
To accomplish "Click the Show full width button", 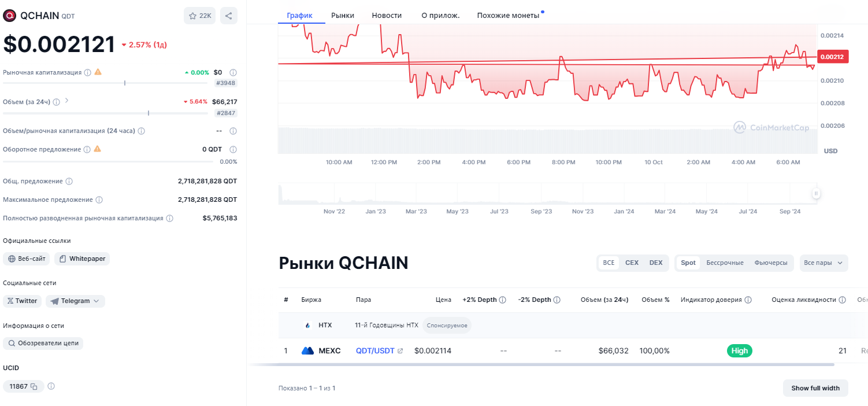I will [815, 388].
